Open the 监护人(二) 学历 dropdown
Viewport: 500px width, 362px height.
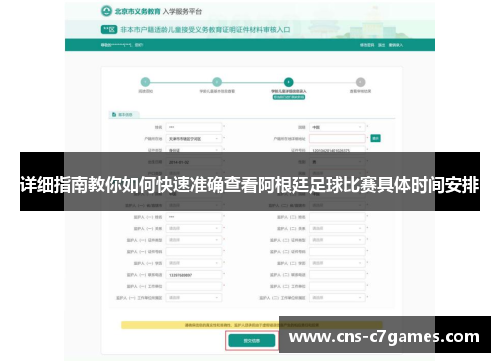337,263
